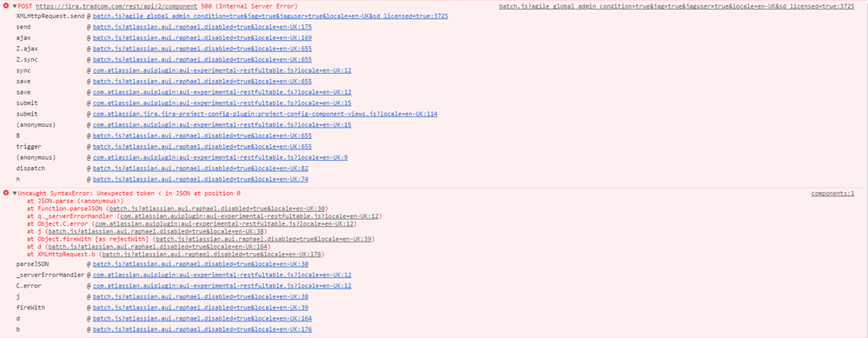
Task: Open the (anonymous) row's restfultable.js:9 link
Action: (x=221, y=157)
